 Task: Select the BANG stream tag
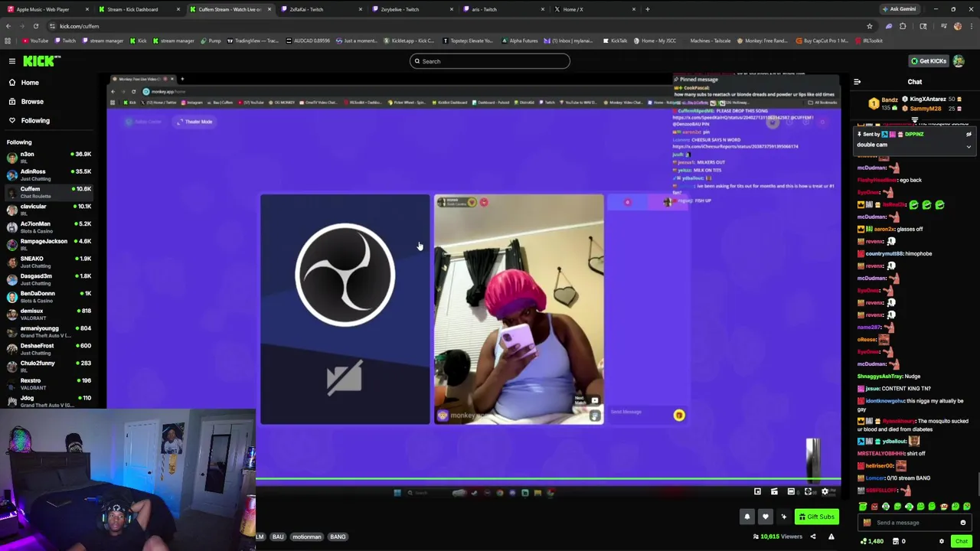(x=338, y=536)
